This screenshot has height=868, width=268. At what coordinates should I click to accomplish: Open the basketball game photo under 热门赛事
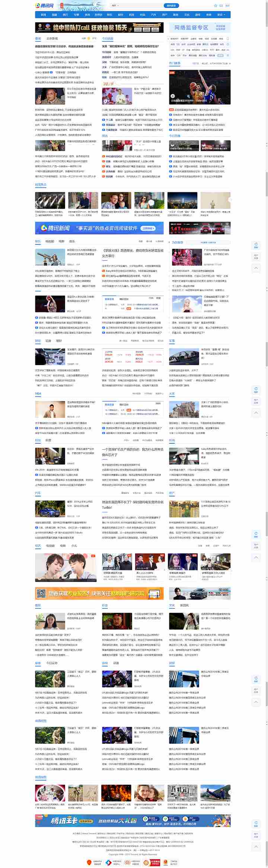pyautogui.click(x=200, y=87)
